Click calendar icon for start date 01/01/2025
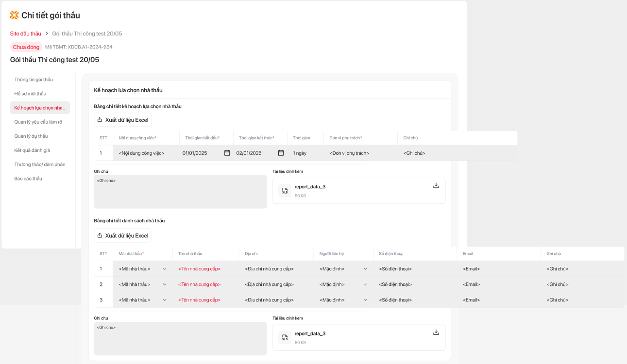Image resolution: width=627 pixels, height=364 pixels. [x=227, y=153]
